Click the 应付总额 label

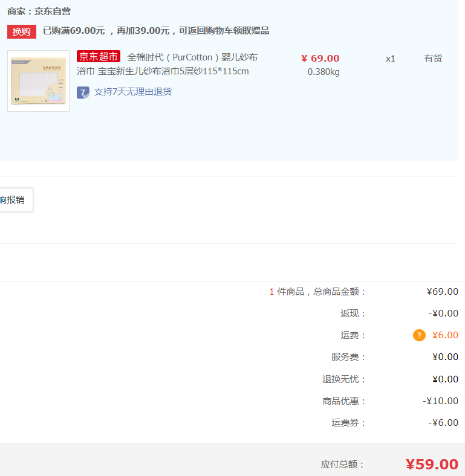tap(342, 465)
